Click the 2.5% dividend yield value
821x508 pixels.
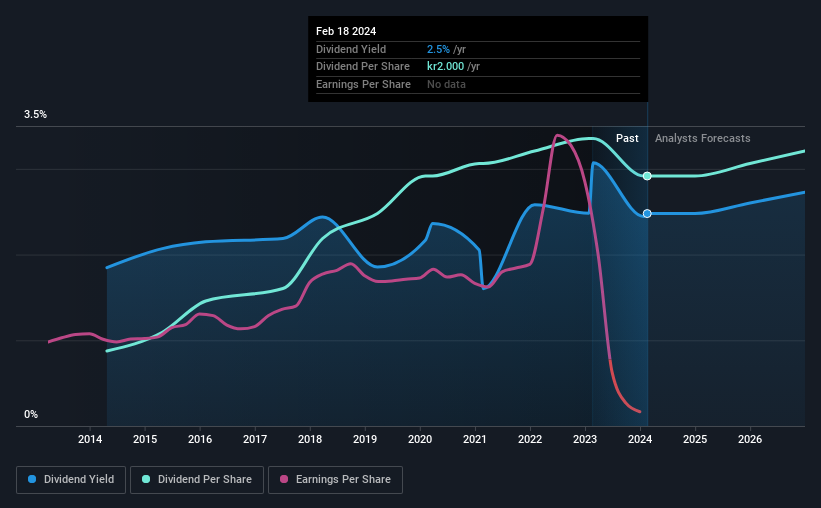pos(438,49)
